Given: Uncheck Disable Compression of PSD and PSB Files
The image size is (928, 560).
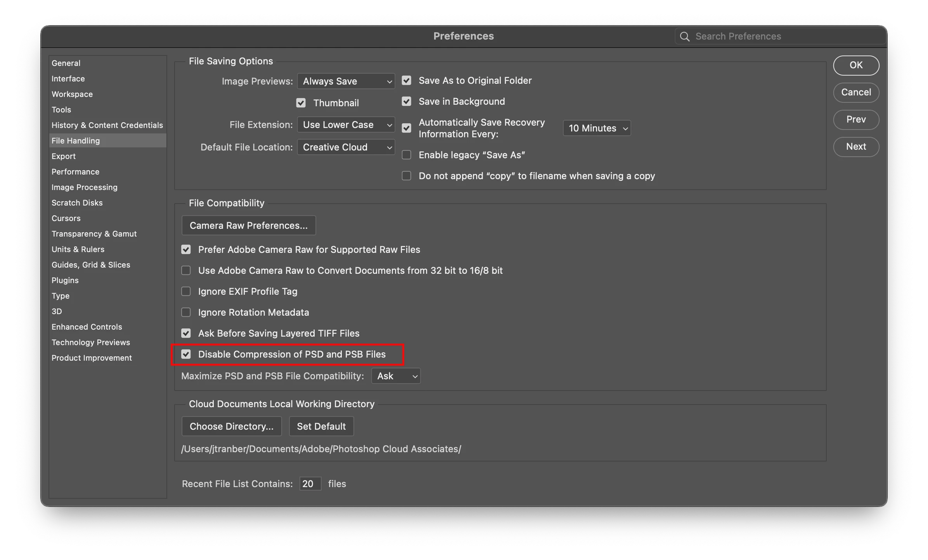Looking at the screenshot, I should [x=186, y=354].
